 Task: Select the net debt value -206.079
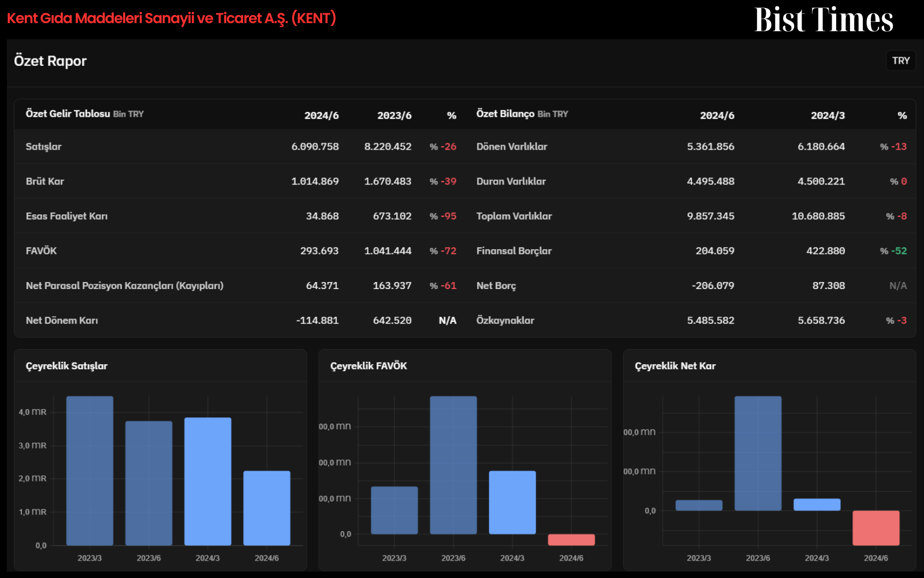(x=713, y=286)
